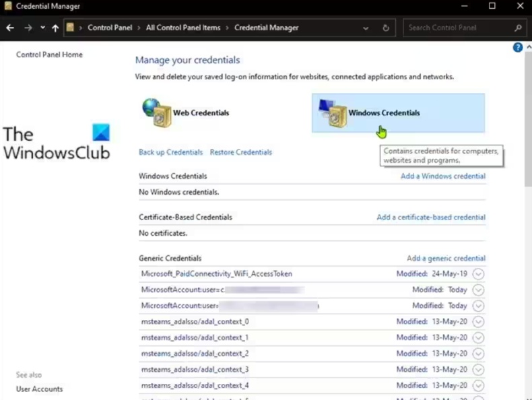Viewport: 532px width, 400px height.
Task: Click Restore Credentials link
Action: coord(241,152)
